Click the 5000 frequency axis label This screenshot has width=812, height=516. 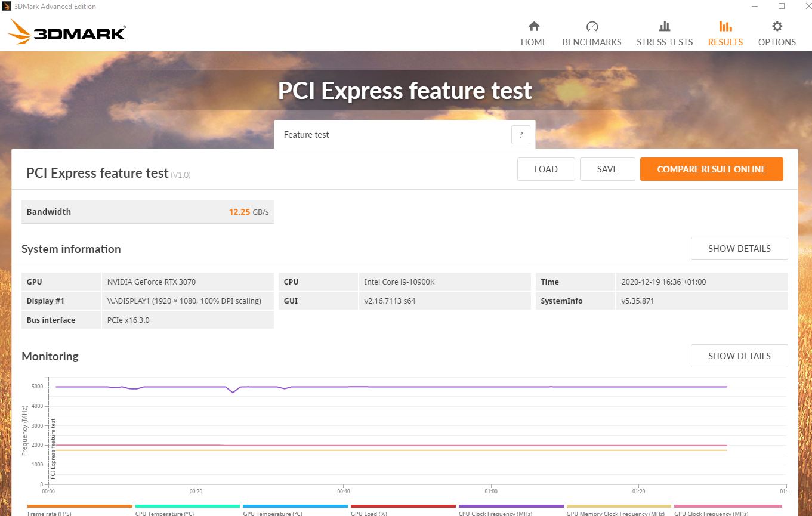point(38,387)
